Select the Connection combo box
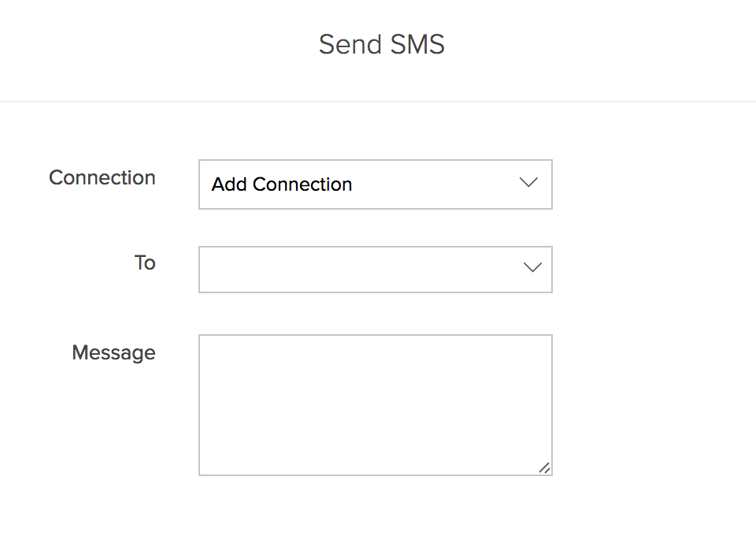The image size is (756, 547). 375,184
